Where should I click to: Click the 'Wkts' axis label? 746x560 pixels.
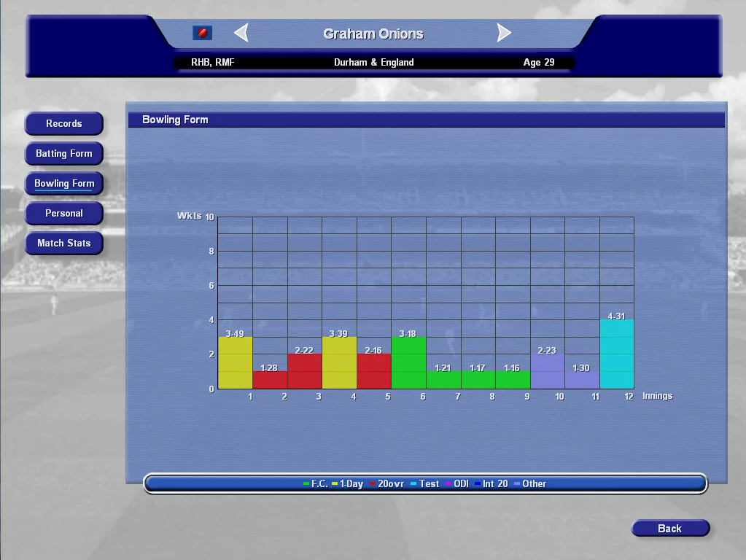pos(190,216)
